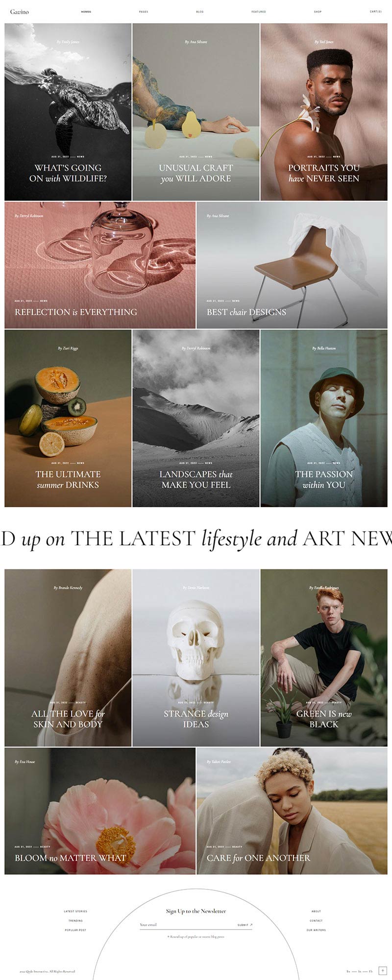Open the Latest Stories footer link
The width and height of the screenshot is (392, 980).
tap(75, 911)
